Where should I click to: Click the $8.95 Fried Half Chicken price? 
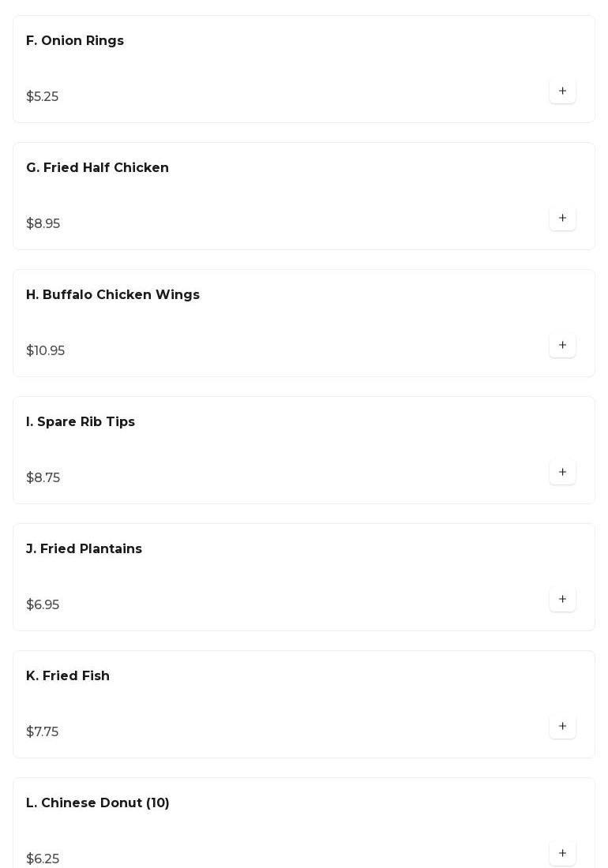click(43, 224)
